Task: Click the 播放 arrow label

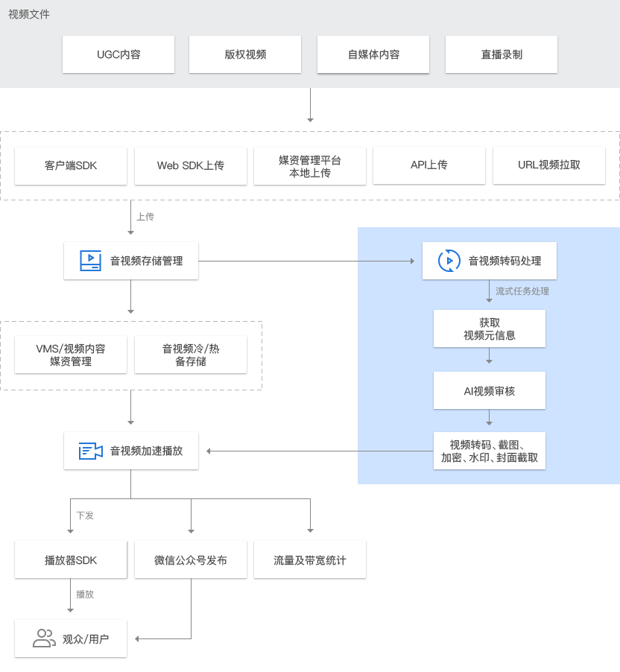Action: coord(85,594)
